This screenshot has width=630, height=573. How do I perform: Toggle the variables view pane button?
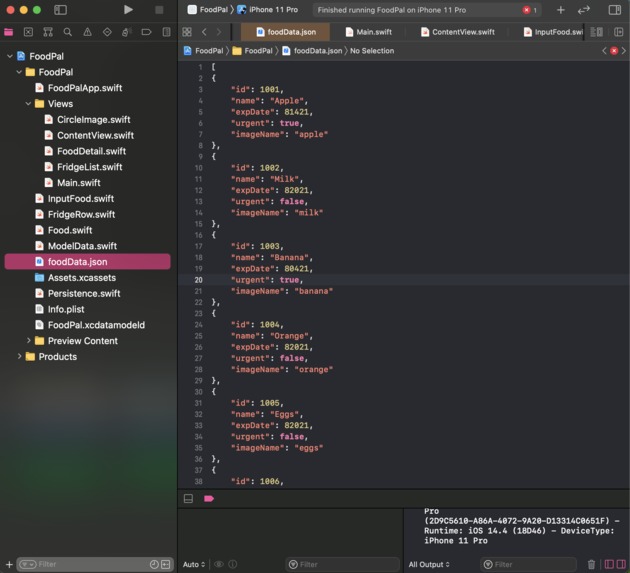[x=609, y=564]
